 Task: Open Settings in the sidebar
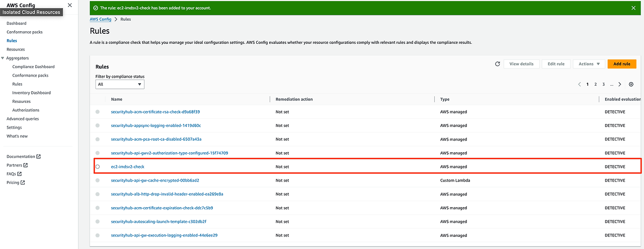(14, 128)
